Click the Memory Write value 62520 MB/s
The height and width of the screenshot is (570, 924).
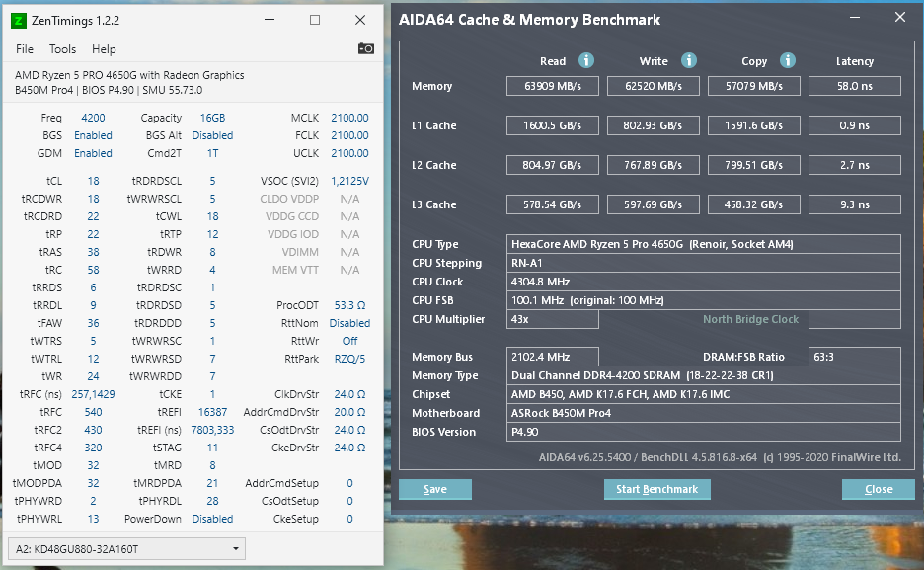tap(654, 86)
